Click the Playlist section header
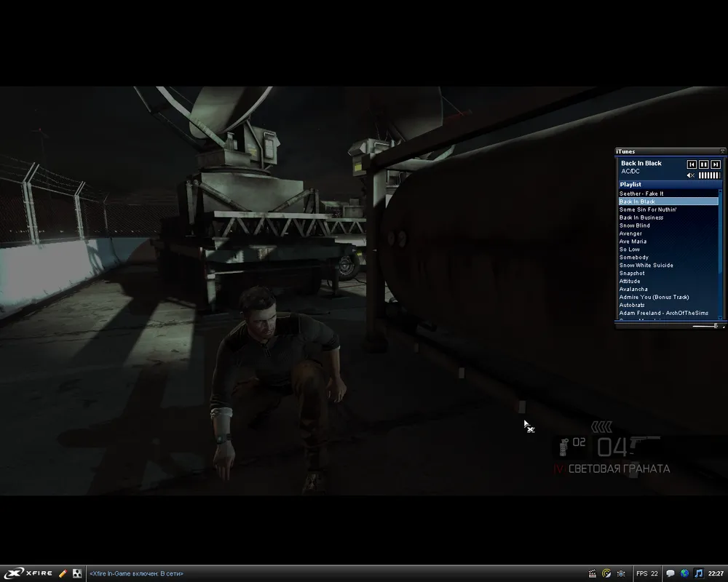The width and height of the screenshot is (728, 582). coord(630,185)
